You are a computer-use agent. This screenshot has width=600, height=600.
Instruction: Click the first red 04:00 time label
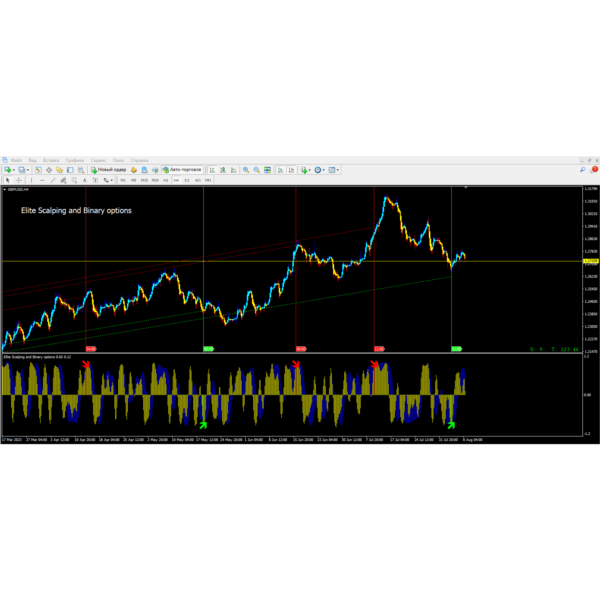[91, 349]
